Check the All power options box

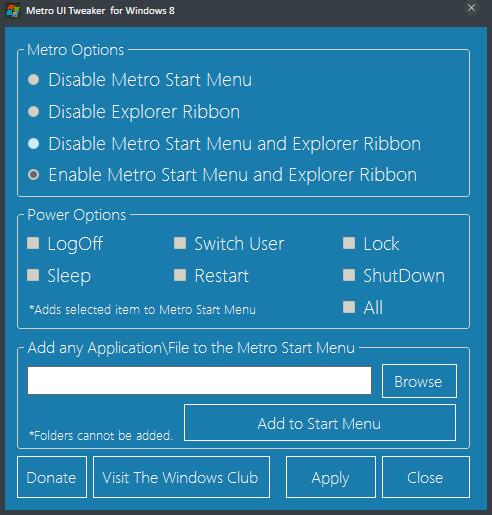pyautogui.click(x=349, y=307)
